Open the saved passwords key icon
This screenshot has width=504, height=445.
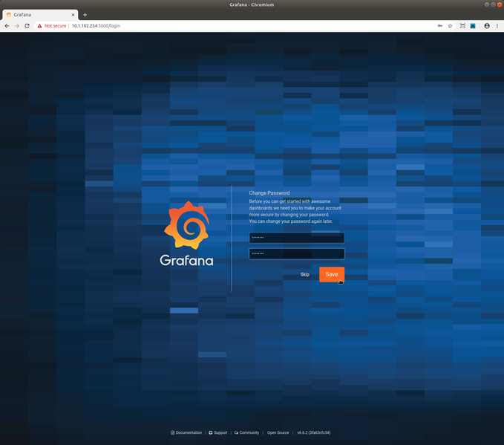click(x=439, y=26)
